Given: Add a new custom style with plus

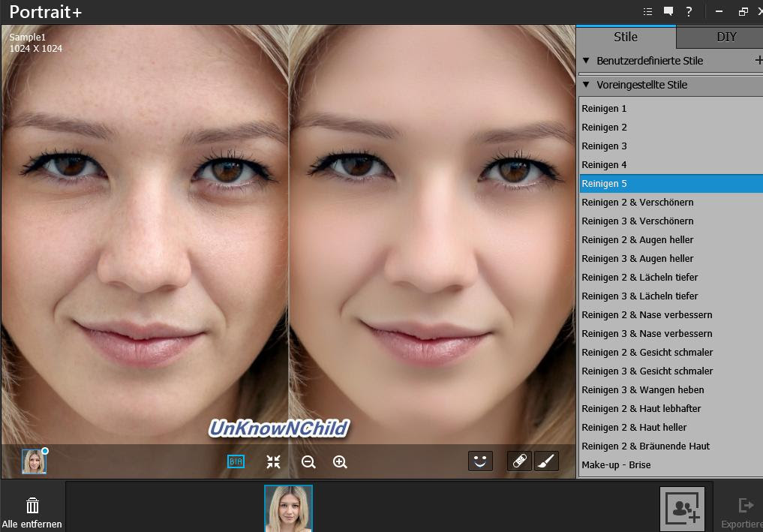Looking at the screenshot, I should tap(758, 61).
